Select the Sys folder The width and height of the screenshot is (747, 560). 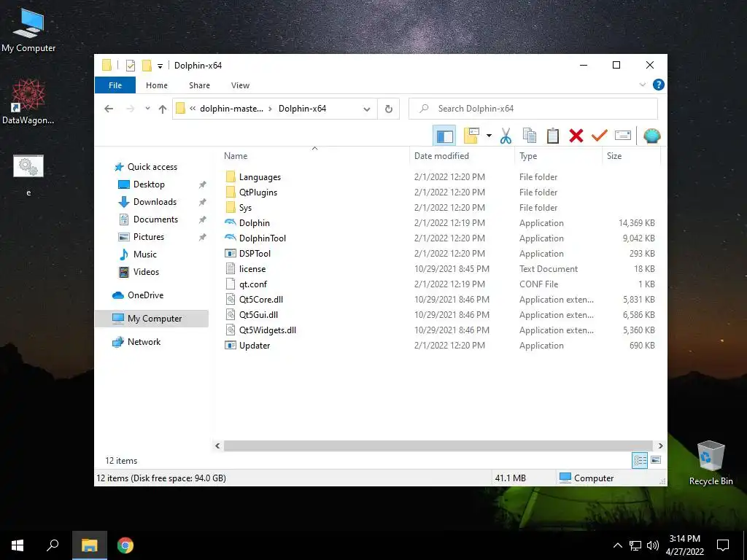click(245, 208)
